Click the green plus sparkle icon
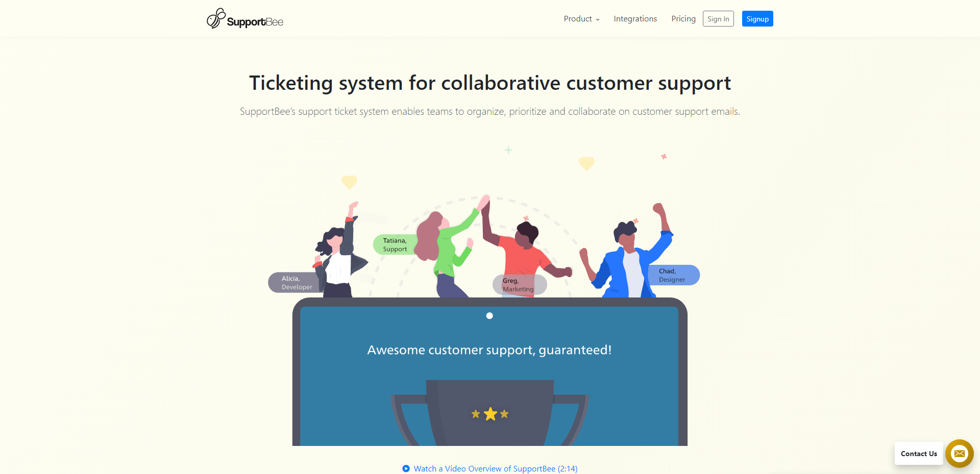 508,150
